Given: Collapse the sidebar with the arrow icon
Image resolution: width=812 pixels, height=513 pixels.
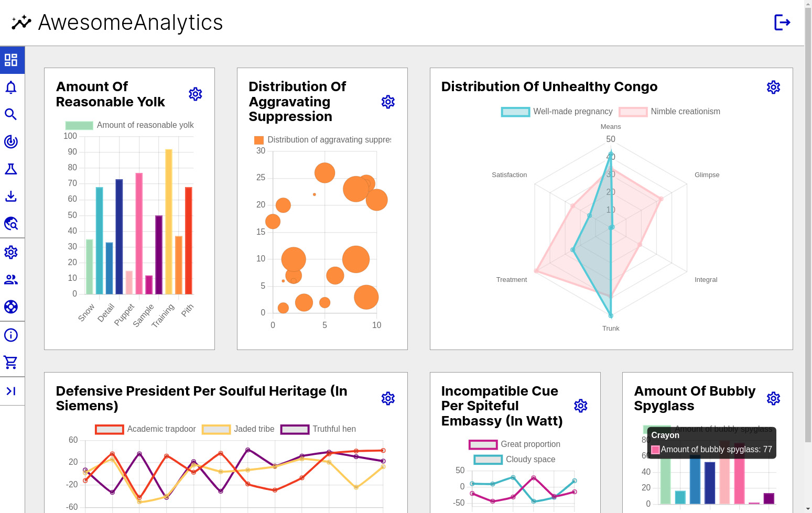Looking at the screenshot, I should coord(12,391).
